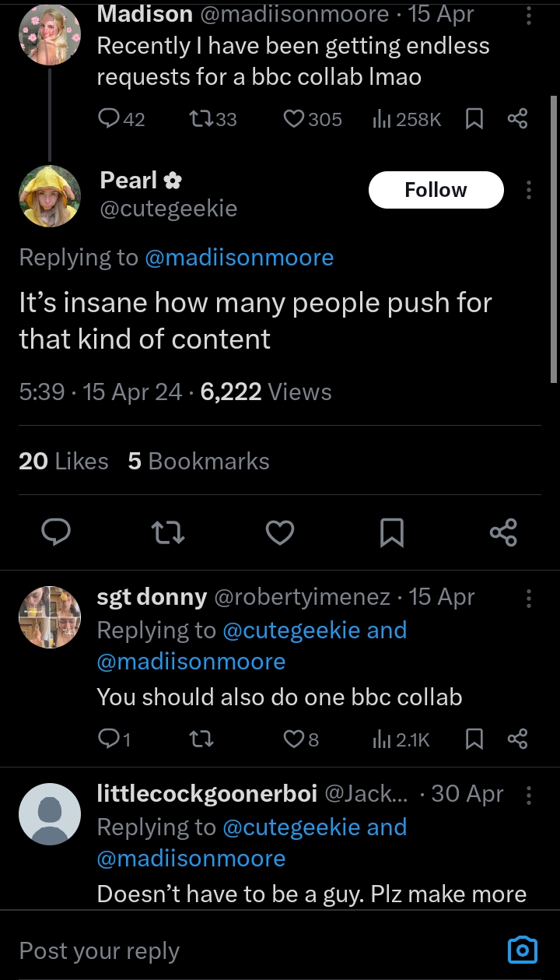Open the share icon on Pearl's reply
The width and height of the screenshot is (560, 980).
click(x=503, y=532)
